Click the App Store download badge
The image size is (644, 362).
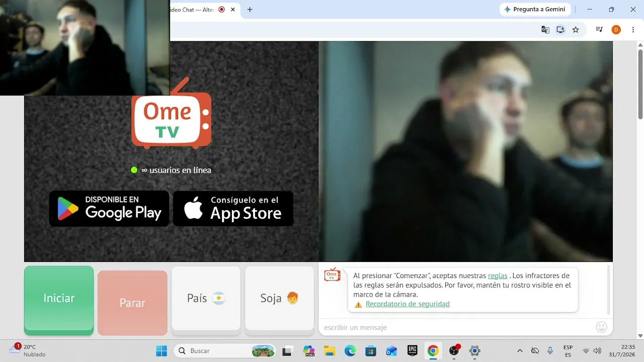233,208
